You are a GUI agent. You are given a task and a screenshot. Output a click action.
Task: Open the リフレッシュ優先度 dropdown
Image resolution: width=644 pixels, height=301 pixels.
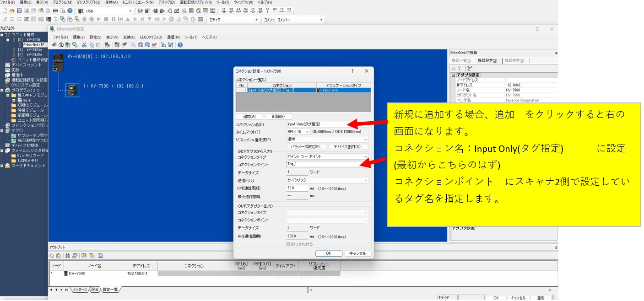tap(327, 140)
